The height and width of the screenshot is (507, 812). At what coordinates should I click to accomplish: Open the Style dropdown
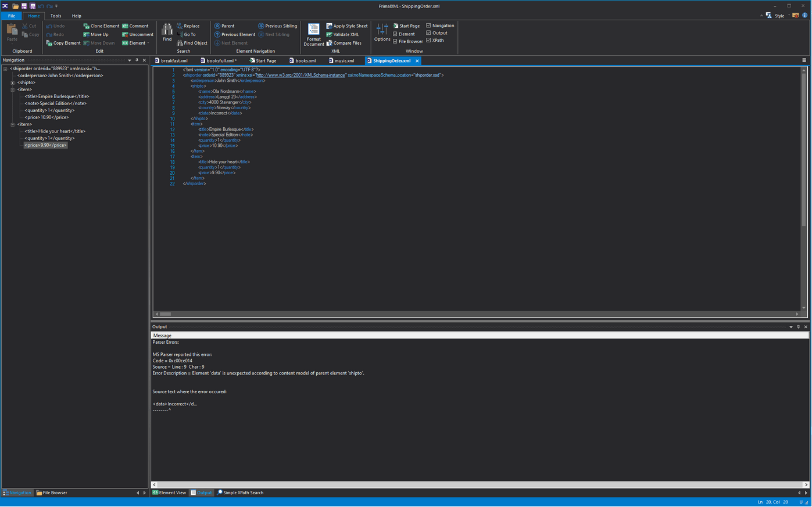tap(782, 16)
